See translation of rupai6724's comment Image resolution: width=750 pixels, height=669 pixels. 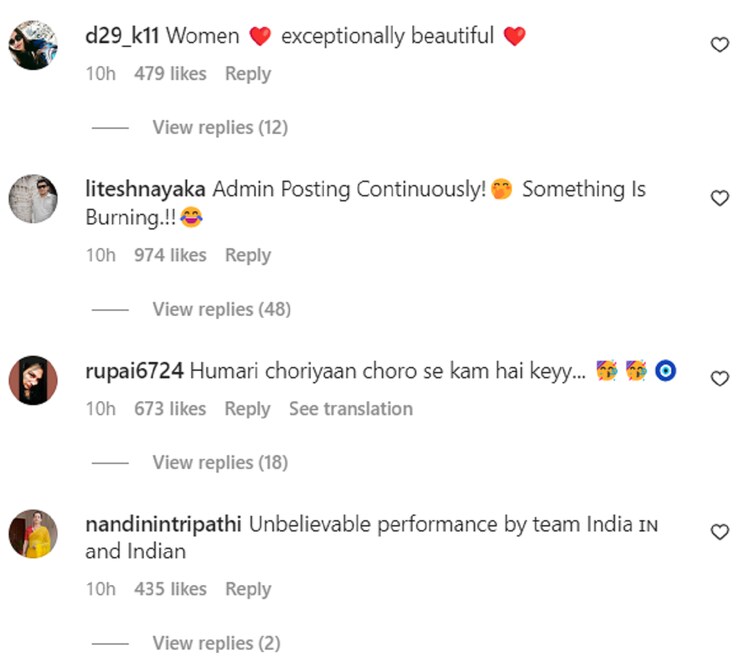pyautogui.click(x=350, y=408)
